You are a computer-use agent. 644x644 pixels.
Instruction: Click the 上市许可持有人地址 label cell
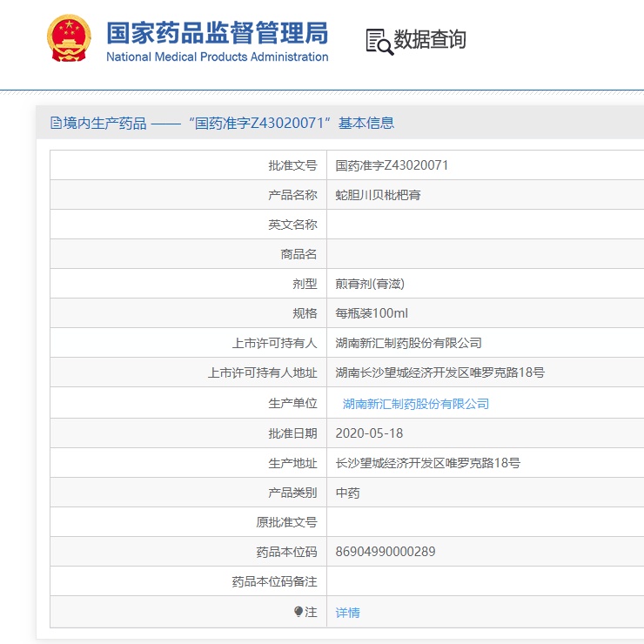[x=189, y=372]
